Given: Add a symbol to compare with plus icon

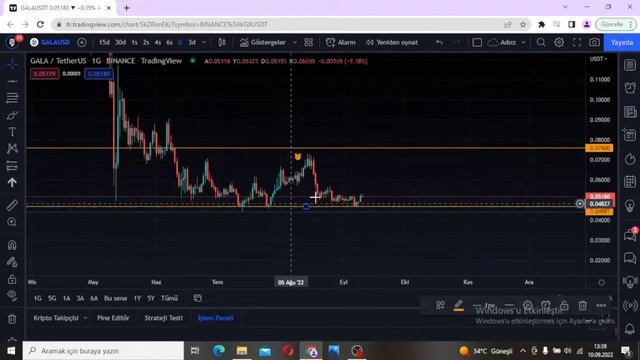Looking at the screenshot, I should (82, 42).
